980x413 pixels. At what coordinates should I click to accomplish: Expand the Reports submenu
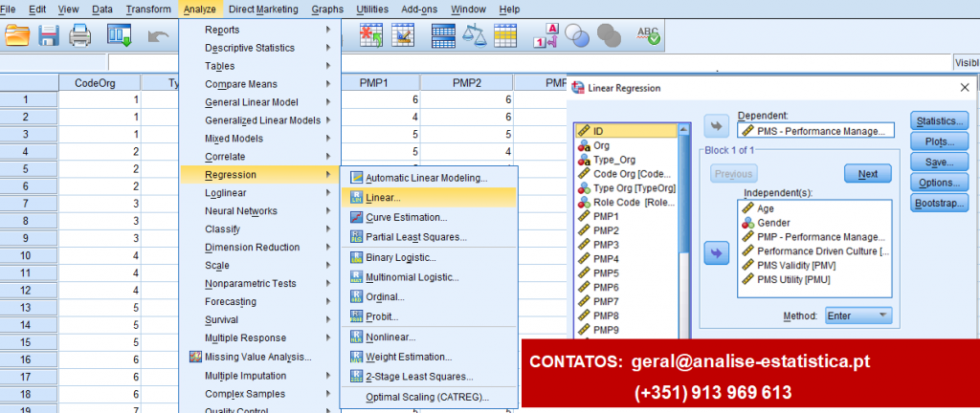(260, 30)
